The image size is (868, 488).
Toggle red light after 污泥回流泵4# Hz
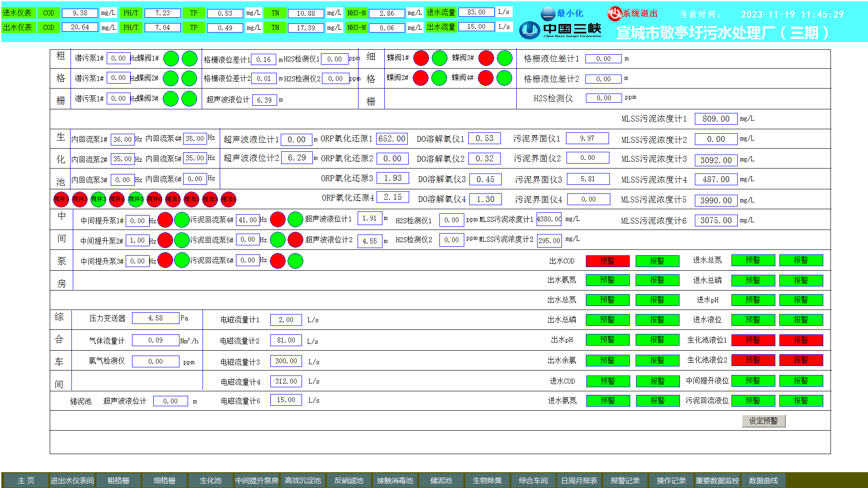278,220
